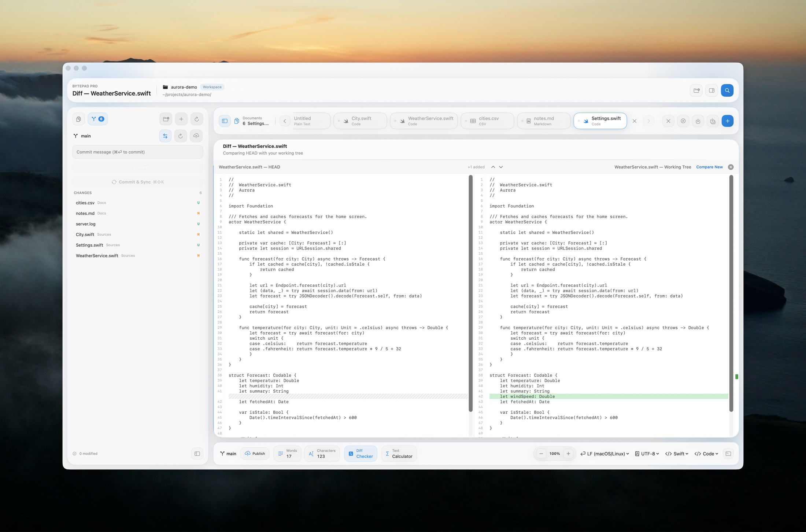806x532 pixels.
Task: Add a new file with sidebar plus icon
Action: (181, 119)
